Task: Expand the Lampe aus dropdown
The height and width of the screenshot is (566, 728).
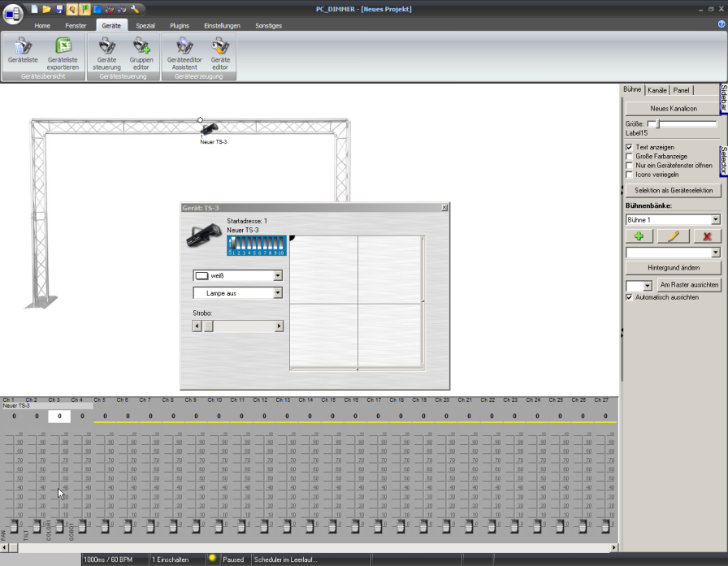Action: click(278, 292)
